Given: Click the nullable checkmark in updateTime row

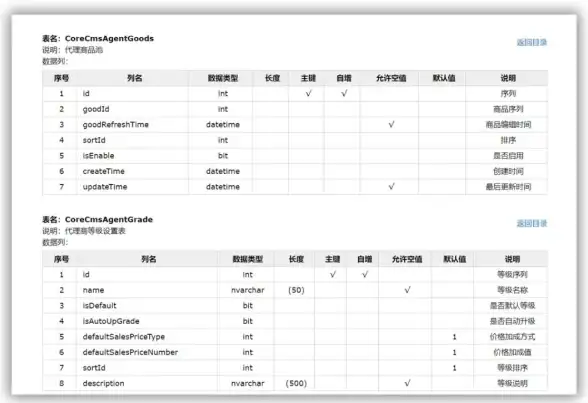Looking at the screenshot, I should (x=391, y=186).
